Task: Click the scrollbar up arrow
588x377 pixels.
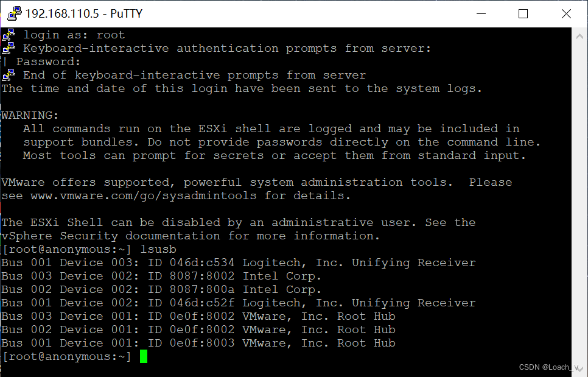Action: (x=579, y=35)
